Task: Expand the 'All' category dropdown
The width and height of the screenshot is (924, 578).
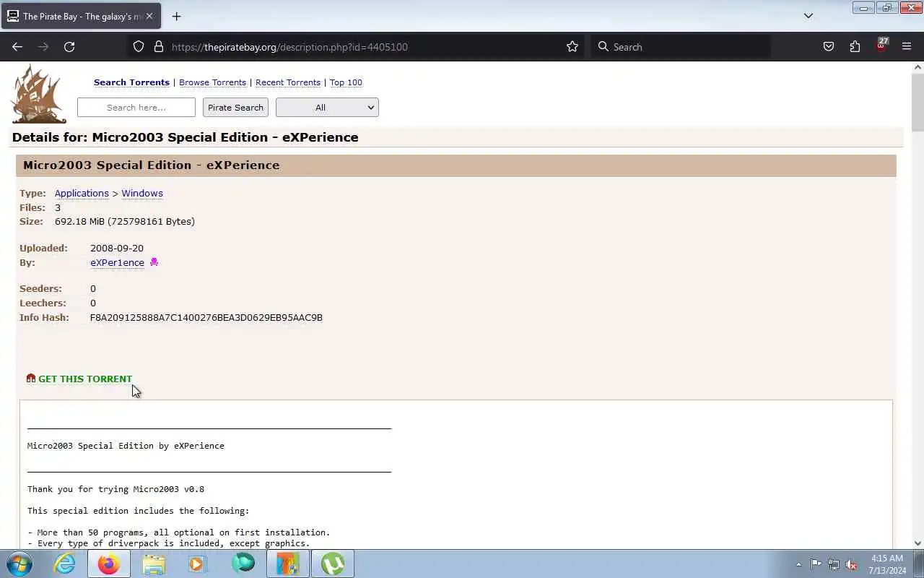Action: pyautogui.click(x=327, y=108)
